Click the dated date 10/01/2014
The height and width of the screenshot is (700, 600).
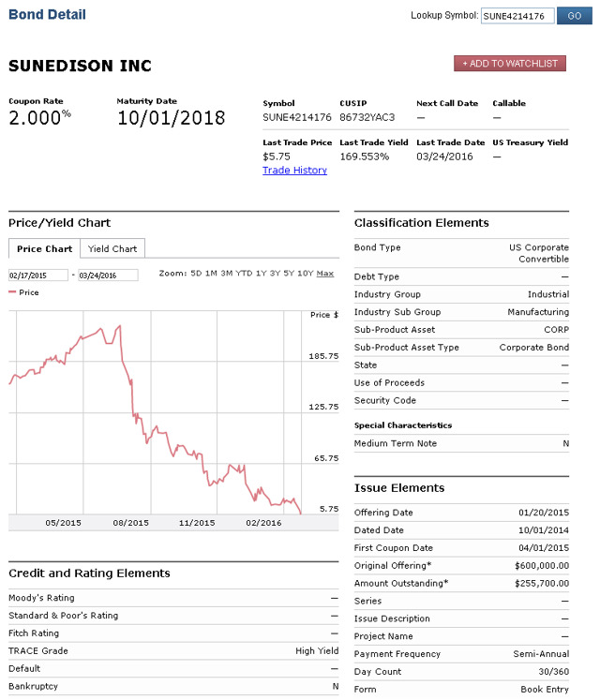click(x=544, y=529)
